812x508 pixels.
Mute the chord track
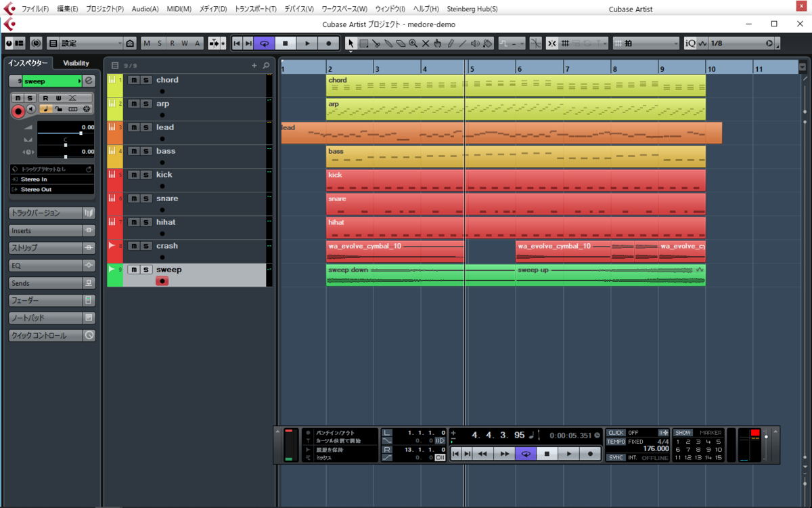(x=134, y=80)
